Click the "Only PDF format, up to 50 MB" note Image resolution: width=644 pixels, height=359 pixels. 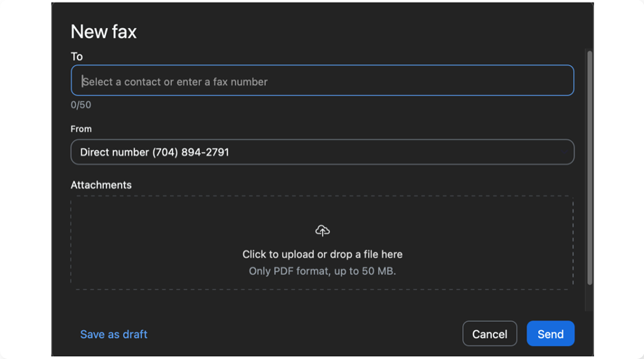click(322, 271)
